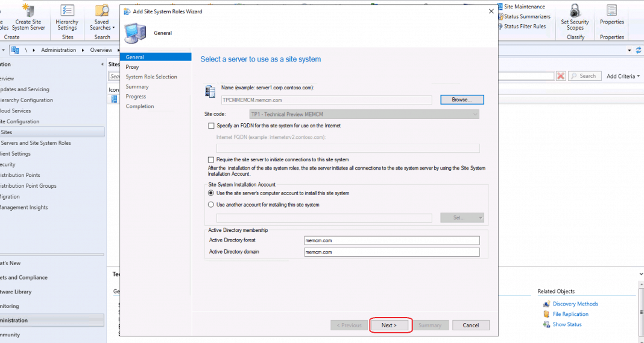Click Browse to choose a server
Screen dimensions: 644x343
462,100
